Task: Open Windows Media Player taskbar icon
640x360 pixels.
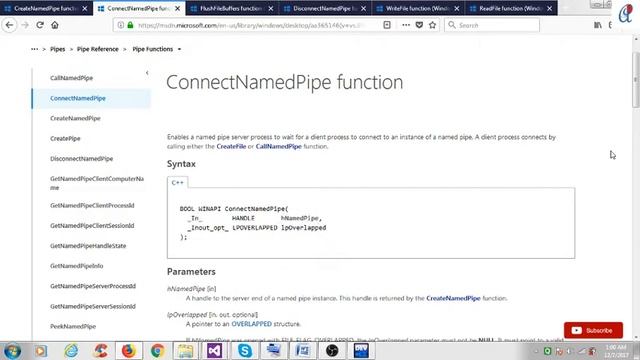Action: point(40,351)
